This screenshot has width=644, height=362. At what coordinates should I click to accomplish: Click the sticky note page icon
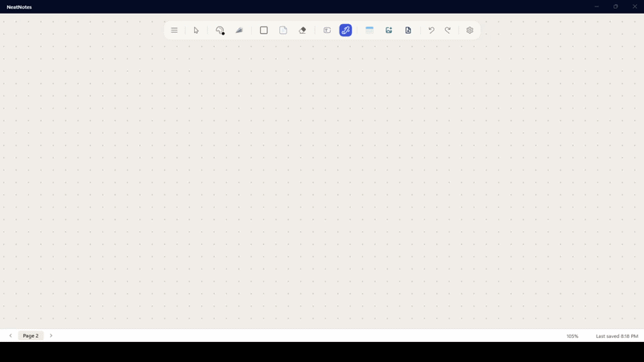pyautogui.click(x=283, y=31)
